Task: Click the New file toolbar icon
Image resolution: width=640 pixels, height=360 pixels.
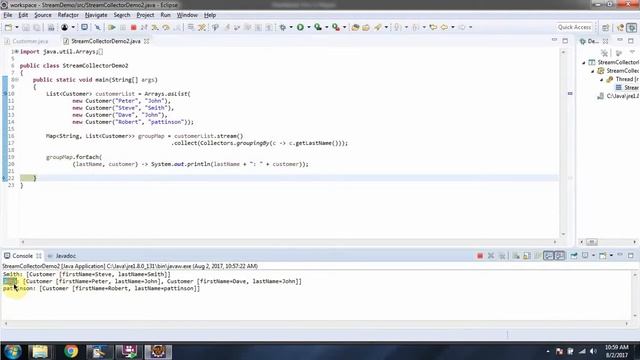Action: click(x=8, y=27)
